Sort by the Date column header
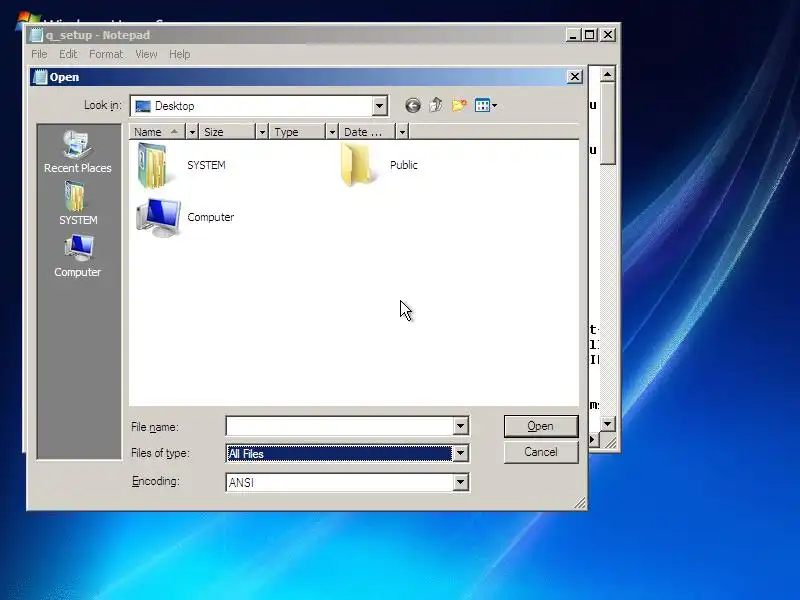Viewport: 800px width, 600px height. tap(368, 132)
